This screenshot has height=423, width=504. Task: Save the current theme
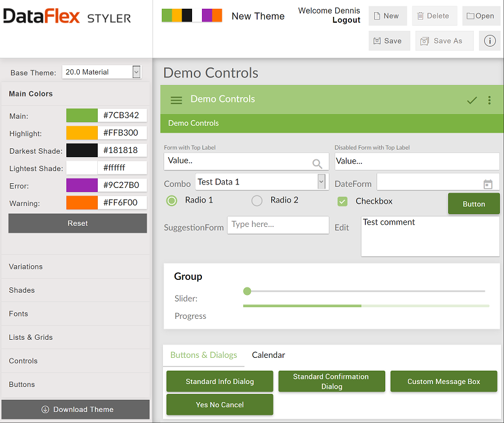[x=389, y=41]
